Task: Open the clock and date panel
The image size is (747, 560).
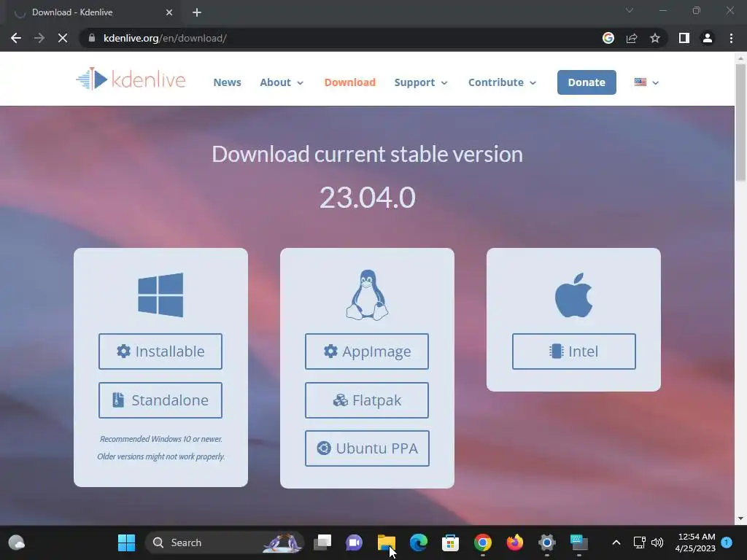Action: 695,542
